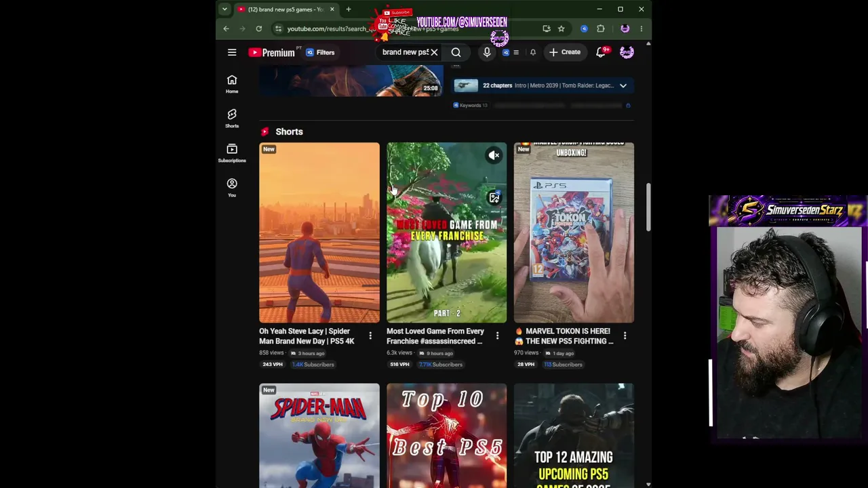
Task: Unmute the Most Loved Game short preview
Action: point(494,155)
